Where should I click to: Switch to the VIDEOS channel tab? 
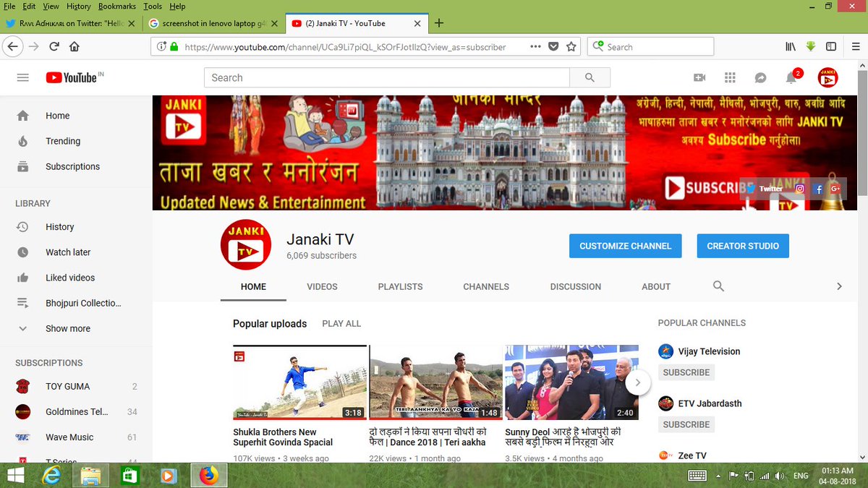pos(322,286)
